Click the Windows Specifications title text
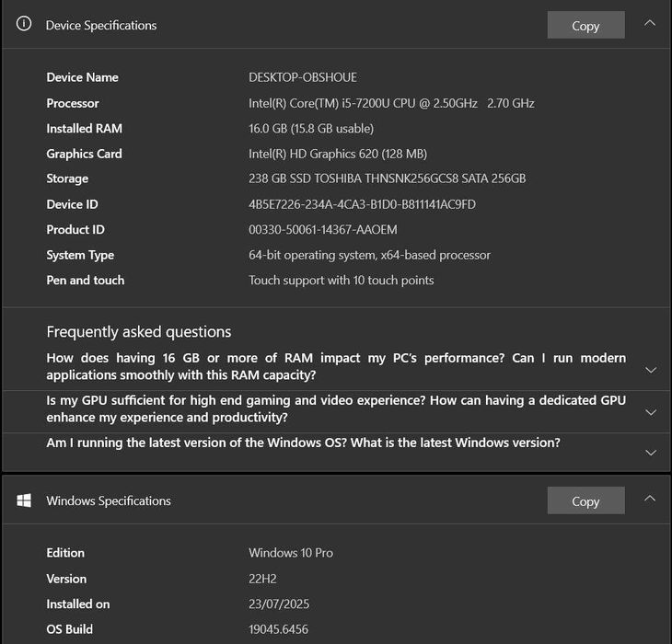672x644 pixels. click(x=109, y=500)
